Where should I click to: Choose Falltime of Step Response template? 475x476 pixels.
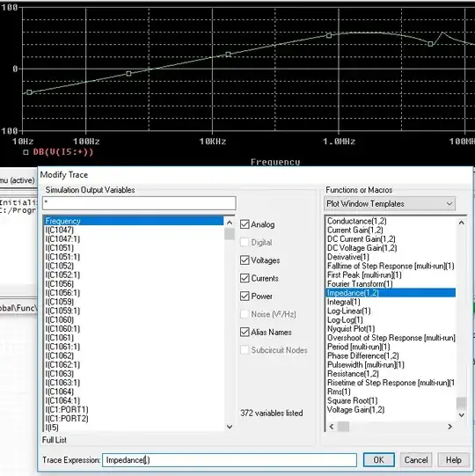coord(391,266)
